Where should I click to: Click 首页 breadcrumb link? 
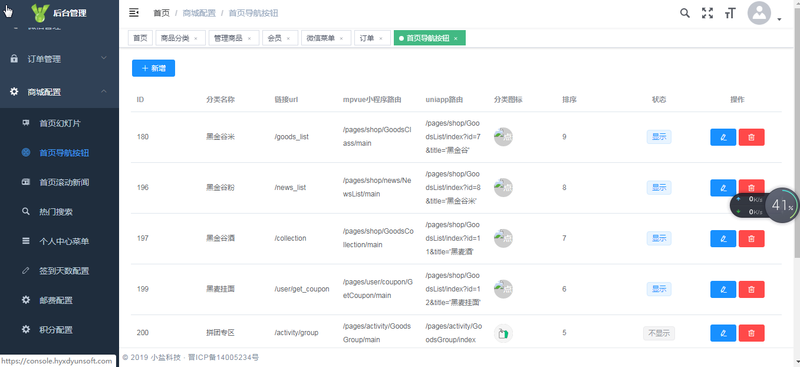point(161,13)
